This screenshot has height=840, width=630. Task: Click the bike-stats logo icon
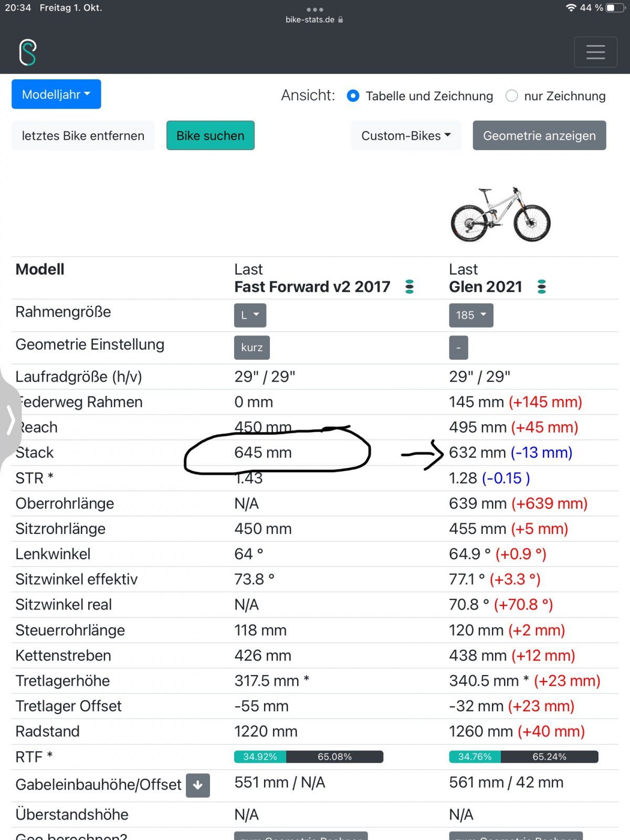(28, 52)
